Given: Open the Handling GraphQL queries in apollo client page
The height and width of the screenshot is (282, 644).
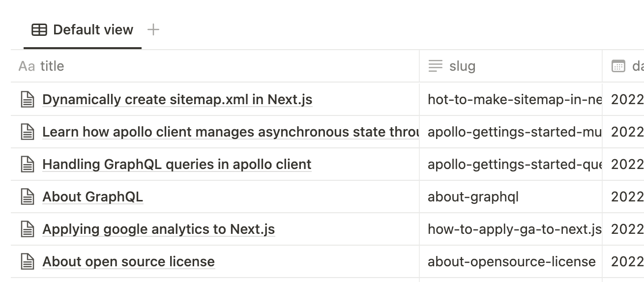Looking at the screenshot, I should (x=177, y=165).
